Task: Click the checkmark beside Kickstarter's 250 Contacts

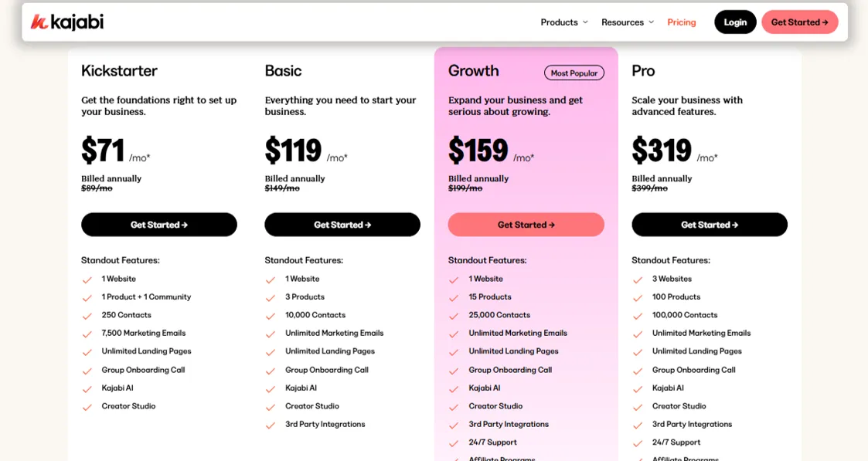Action: pyautogui.click(x=87, y=316)
